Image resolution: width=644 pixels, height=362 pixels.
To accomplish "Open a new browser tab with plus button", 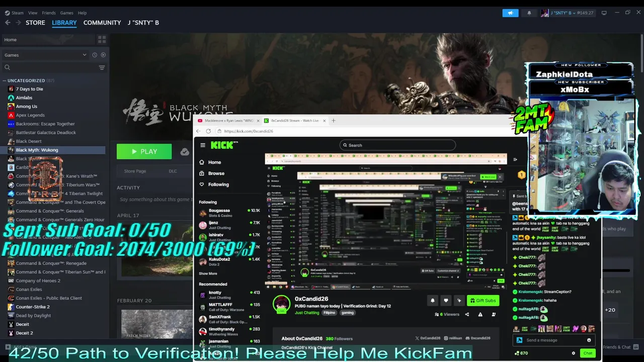I will pyautogui.click(x=334, y=121).
